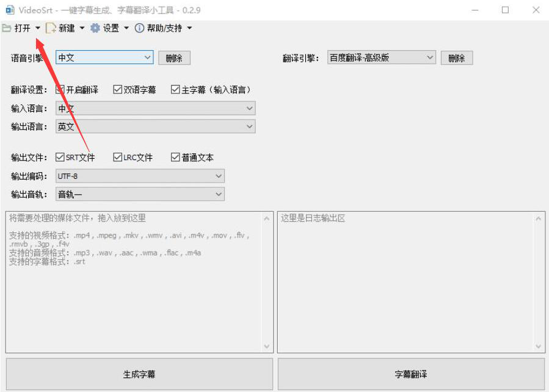This screenshot has height=392, width=549.
Task: Open the 帮助/支持 menu
Action: tap(164, 28)
